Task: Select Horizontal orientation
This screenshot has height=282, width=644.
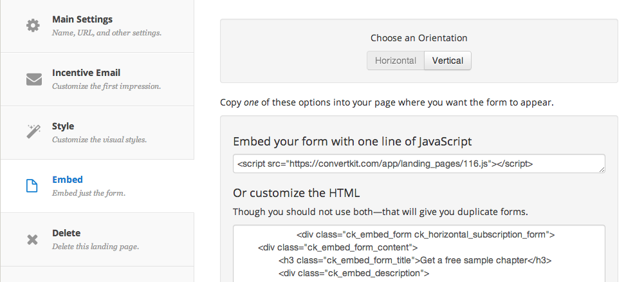Action: pyautogui.click(x=396, y=61)
